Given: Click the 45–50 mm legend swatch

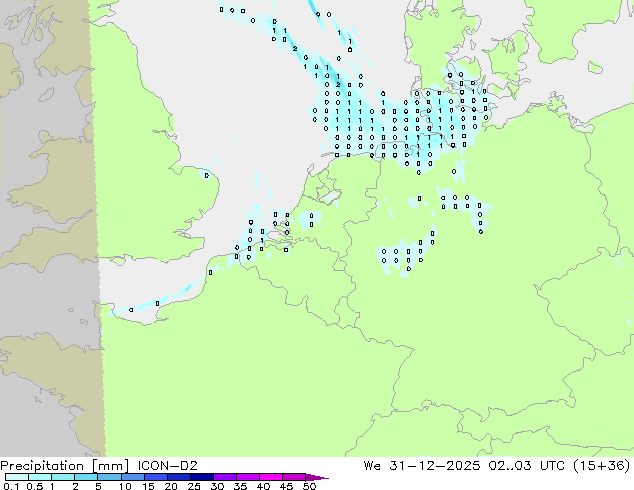Looking at the screenshot, I should point(294,477).
